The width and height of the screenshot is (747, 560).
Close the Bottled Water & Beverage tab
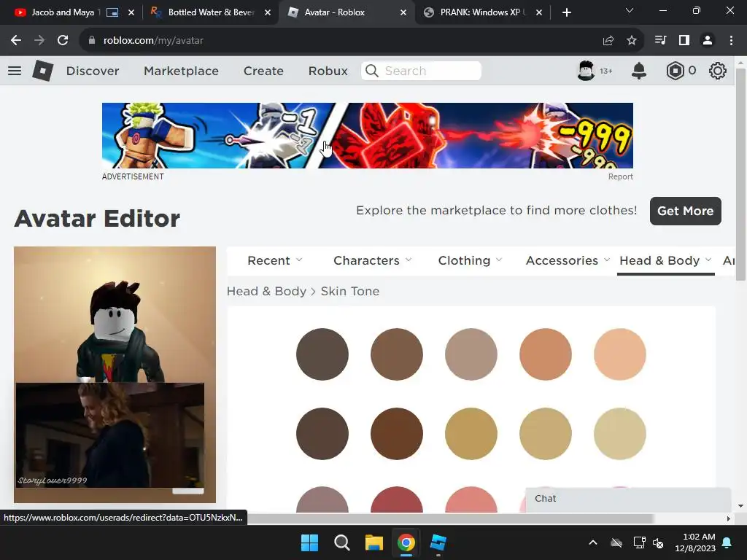268,12
